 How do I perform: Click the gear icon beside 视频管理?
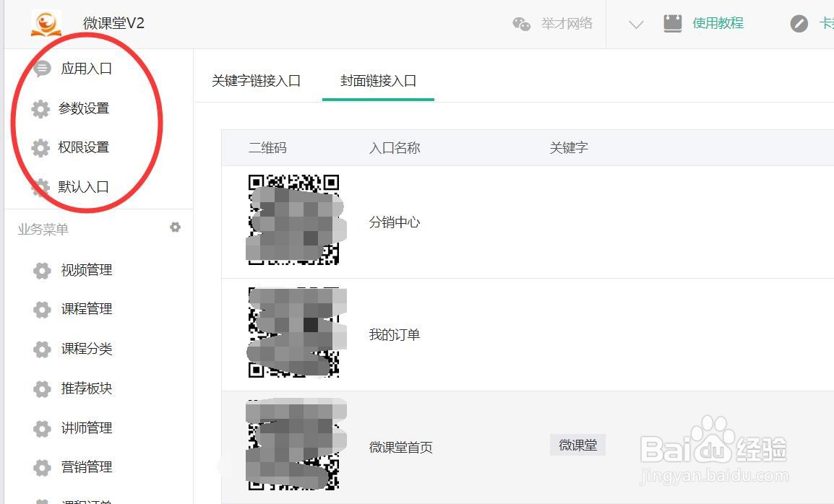tap(42, 271)
